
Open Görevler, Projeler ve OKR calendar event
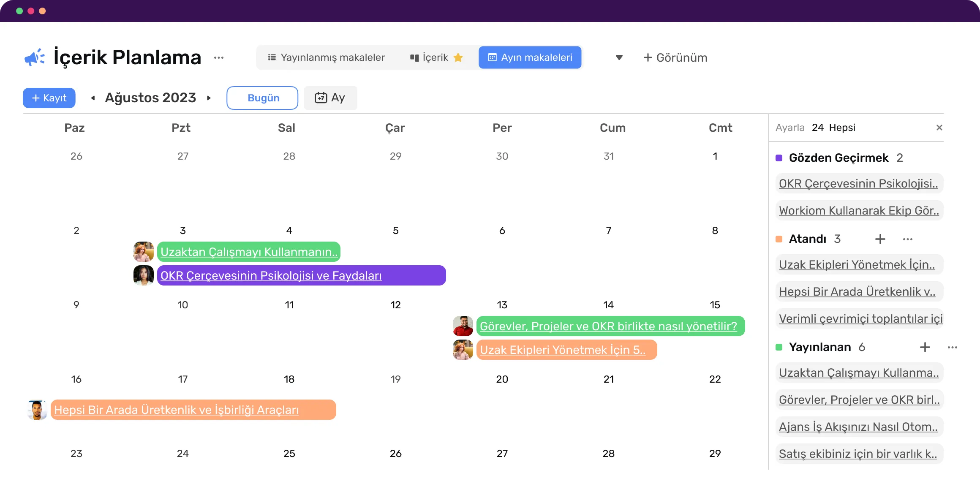pos(608,326)
